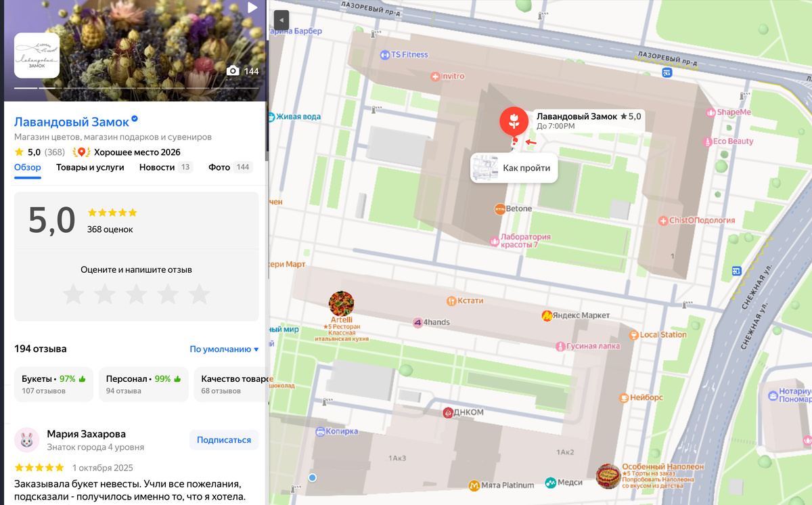The width and height of the screenshot is (812, 505).
Task: Click Мария Захарова bunny avatar
Action: (x=26, y=440)
